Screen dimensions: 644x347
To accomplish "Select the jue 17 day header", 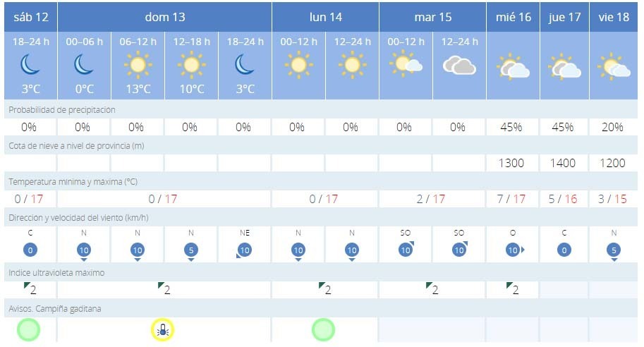I will 565,17.
